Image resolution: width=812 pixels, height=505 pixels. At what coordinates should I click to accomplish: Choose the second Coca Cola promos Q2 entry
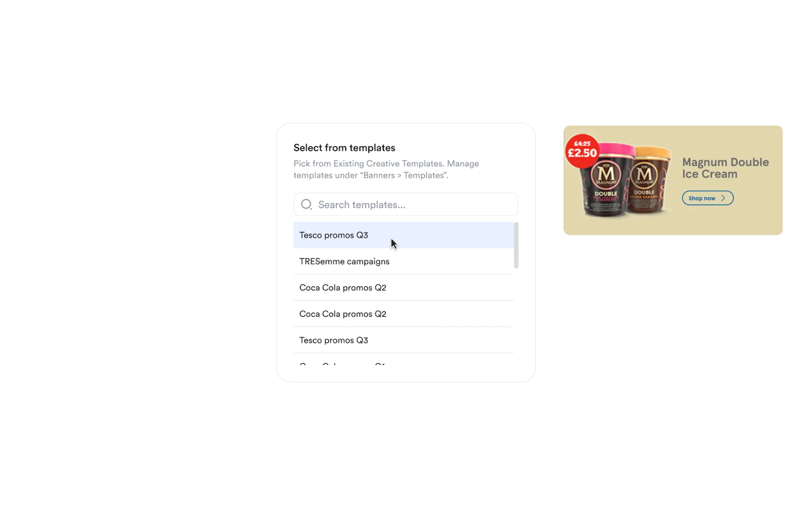click(x=343, y=314)
